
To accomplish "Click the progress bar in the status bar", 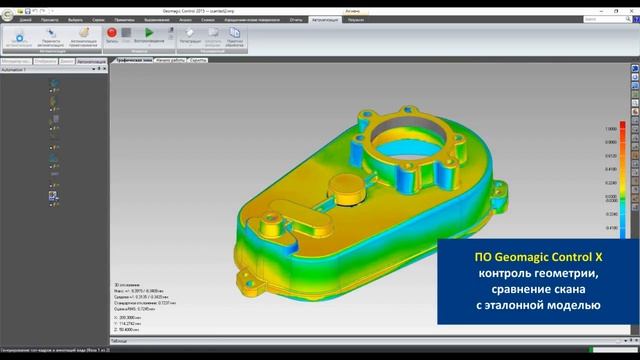I will (614, 350).
